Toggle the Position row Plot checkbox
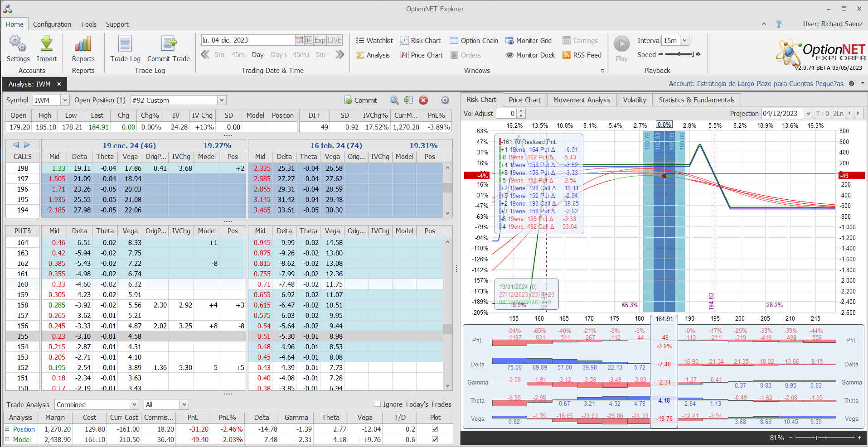Viewport: 868px width, 447px height. point(435,429)
